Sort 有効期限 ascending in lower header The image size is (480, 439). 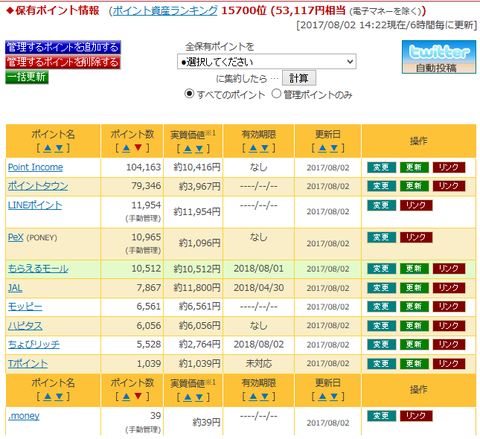pyautogui.click(x=253, y=397)
